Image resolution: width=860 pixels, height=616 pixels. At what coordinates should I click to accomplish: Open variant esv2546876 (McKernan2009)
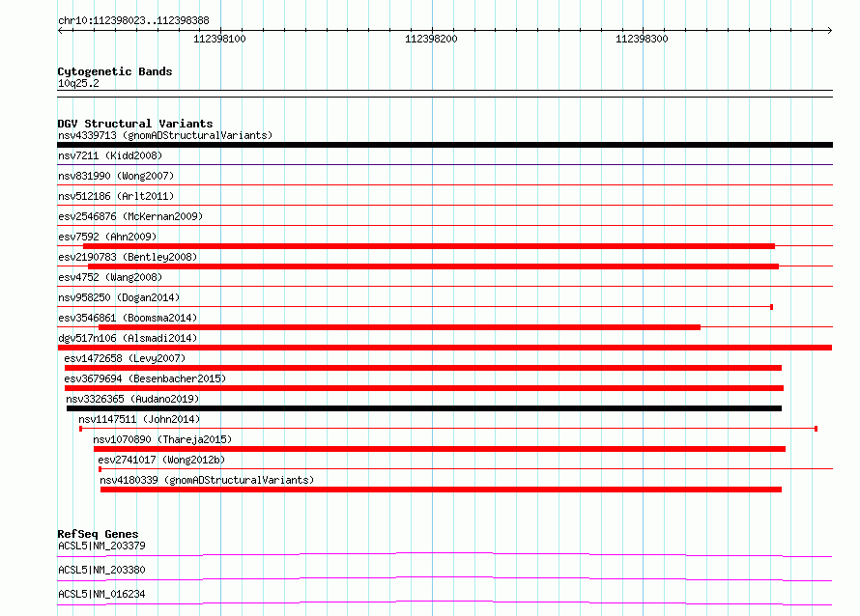pos(130,216)
